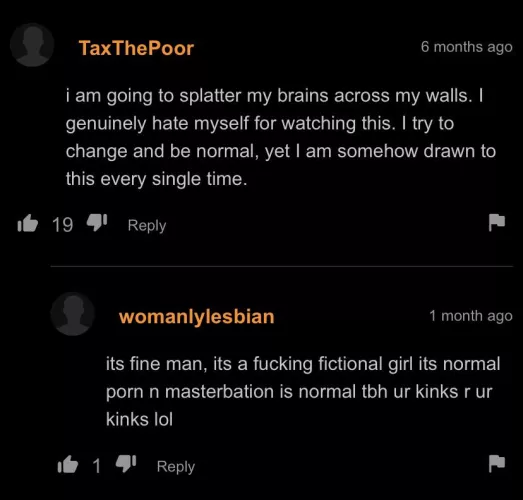The image size is (523, 500).
Task: Like TaxThePoor's comment with thumbs up
Action: point(28,223)
